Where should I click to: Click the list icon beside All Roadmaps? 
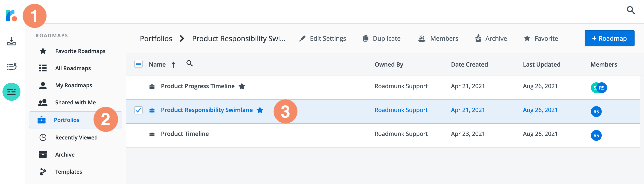tap(43, 68)
